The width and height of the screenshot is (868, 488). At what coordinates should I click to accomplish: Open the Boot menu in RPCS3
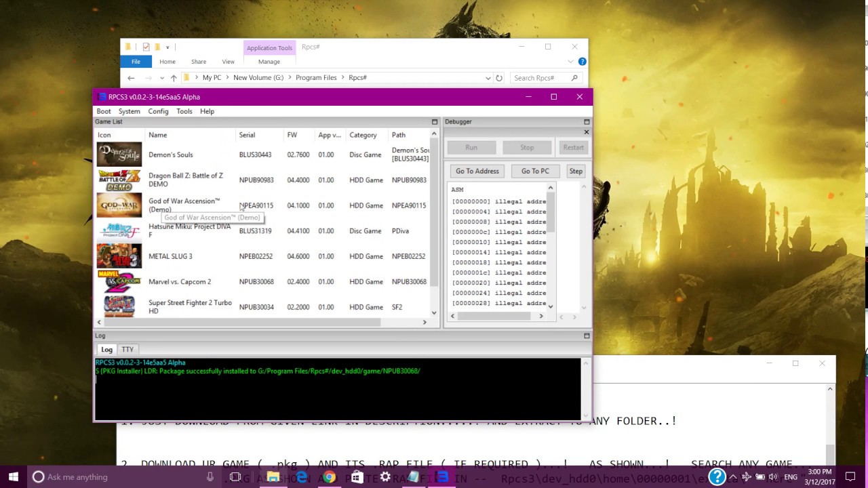[x=104, y=111]
